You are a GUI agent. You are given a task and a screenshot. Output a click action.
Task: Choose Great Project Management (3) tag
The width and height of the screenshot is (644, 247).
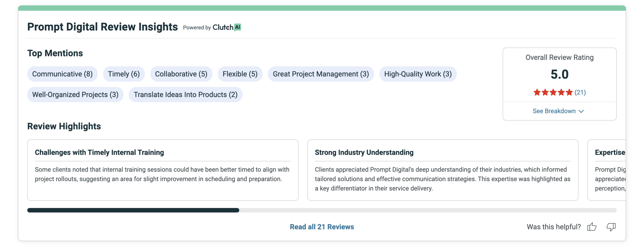(x=321, y=74)
